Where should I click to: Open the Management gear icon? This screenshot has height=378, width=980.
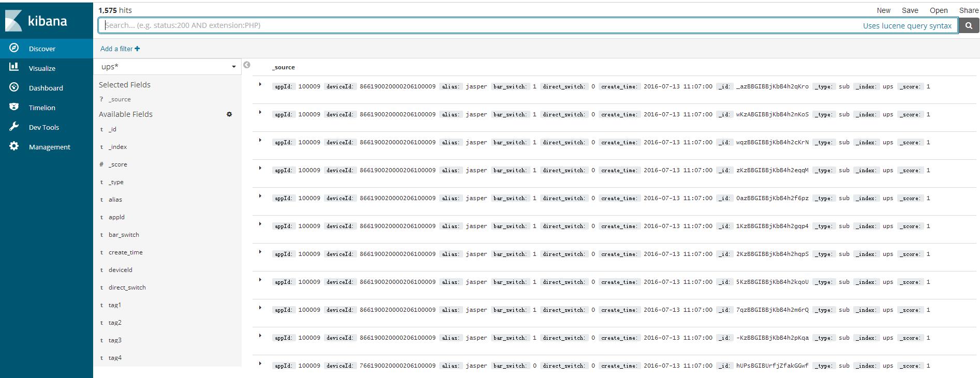point(14,146)
